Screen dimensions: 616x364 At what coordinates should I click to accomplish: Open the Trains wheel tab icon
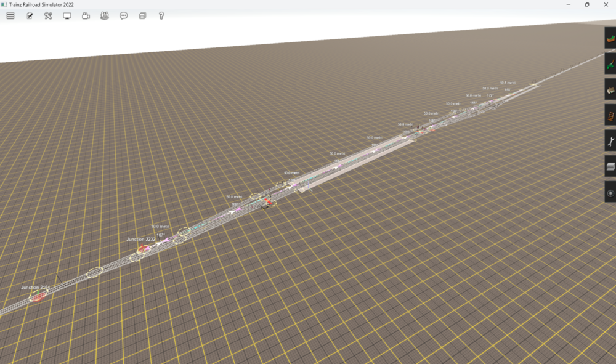(x=610, y=192)
